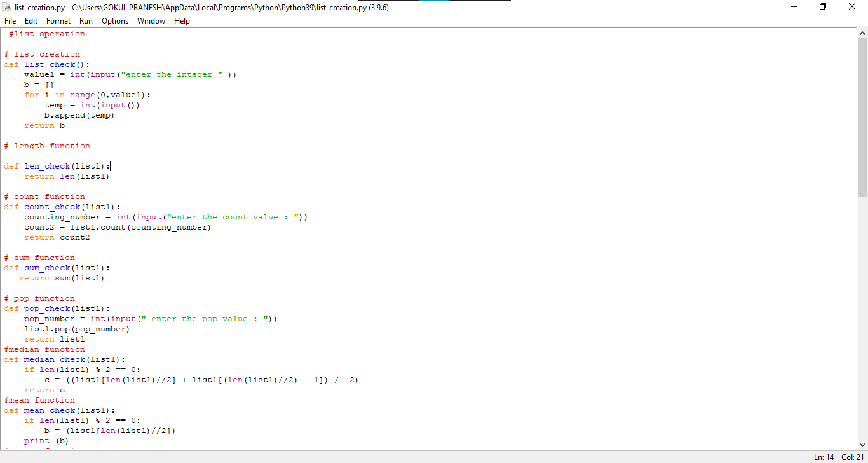Screen dimensions: 868x463
Task: Click the 'b.append(temp)' line
Action: tap(79, 115)
